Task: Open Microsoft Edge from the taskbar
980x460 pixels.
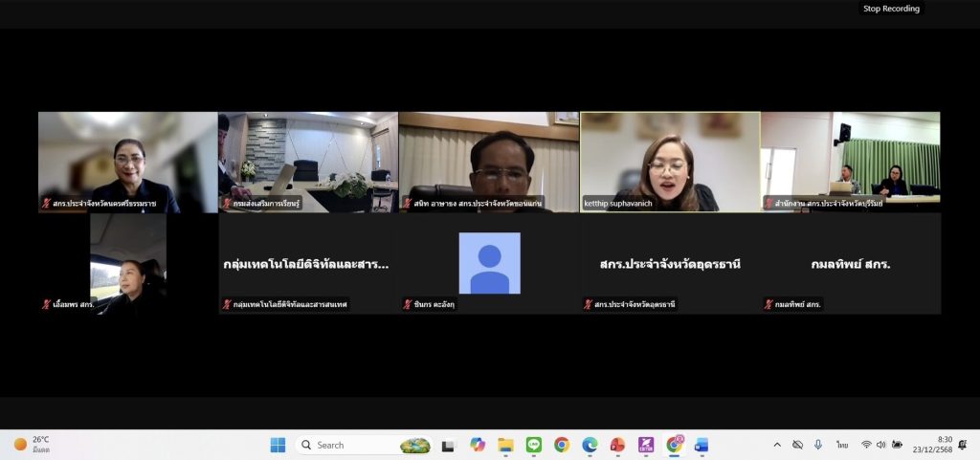Action: coord(590,445)
